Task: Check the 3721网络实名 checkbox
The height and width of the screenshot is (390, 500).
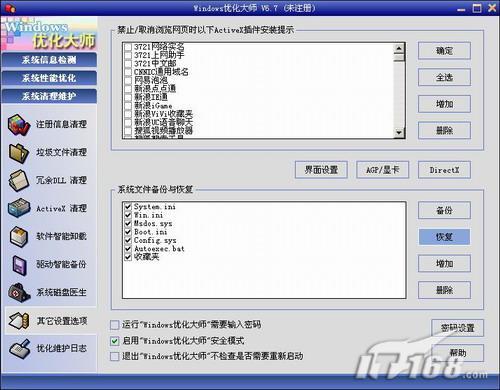Action: [128, 47]
